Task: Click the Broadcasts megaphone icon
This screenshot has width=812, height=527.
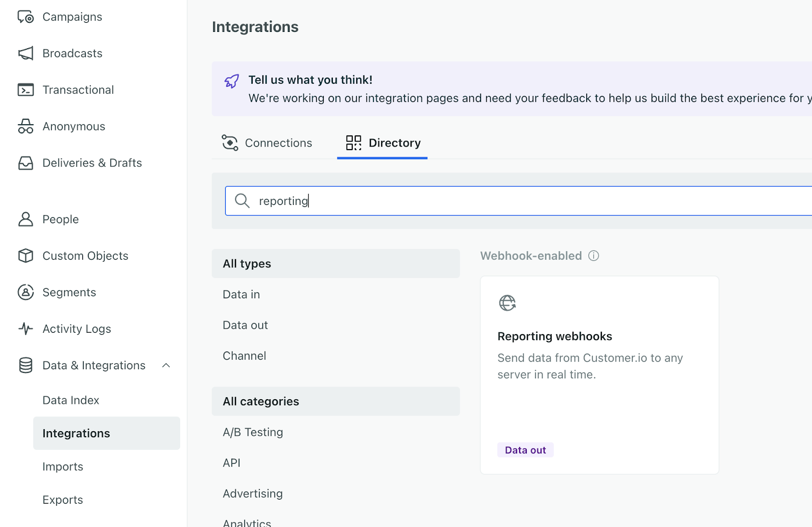Action: [24, 53]
